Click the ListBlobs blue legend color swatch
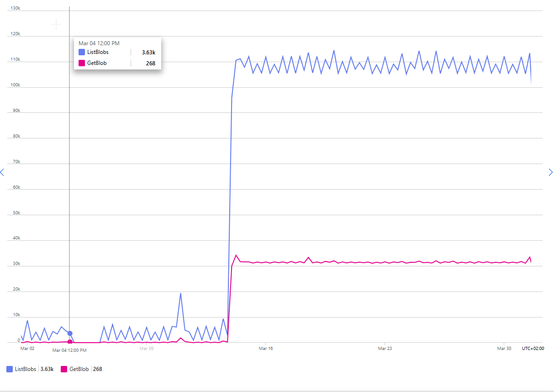The height and width of the screenshot is (392, 554). pos(10,369)
